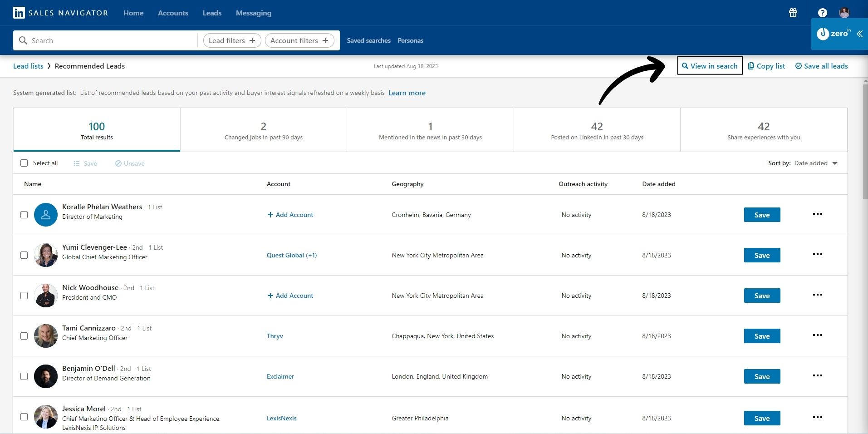Expand the Lead filters dropdown
This screenshot has width=868, height=434.
[232, 40]
